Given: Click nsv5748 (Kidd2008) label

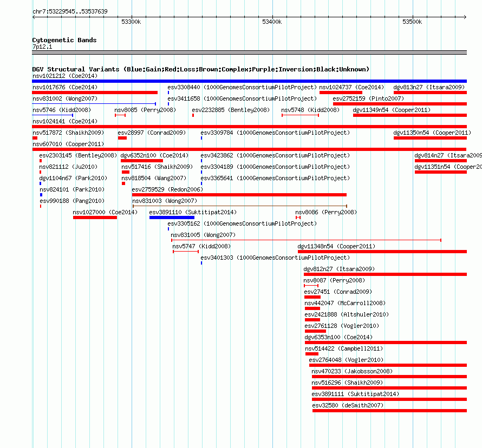Looking at the screenshot, I should [x=310, y=110].
